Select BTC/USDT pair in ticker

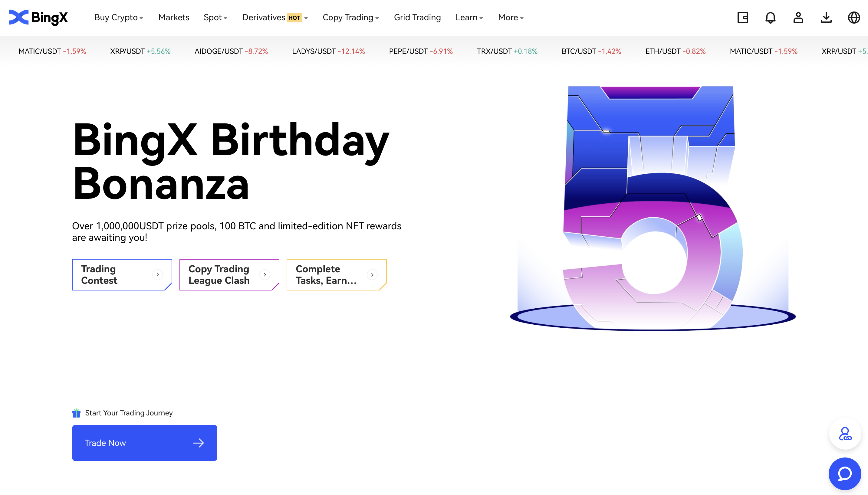591,51
